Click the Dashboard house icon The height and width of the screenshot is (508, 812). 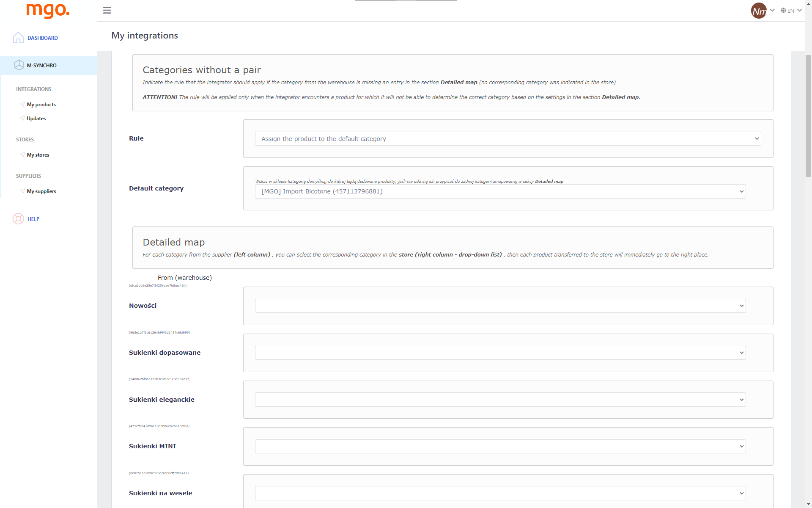pos(18,38)
